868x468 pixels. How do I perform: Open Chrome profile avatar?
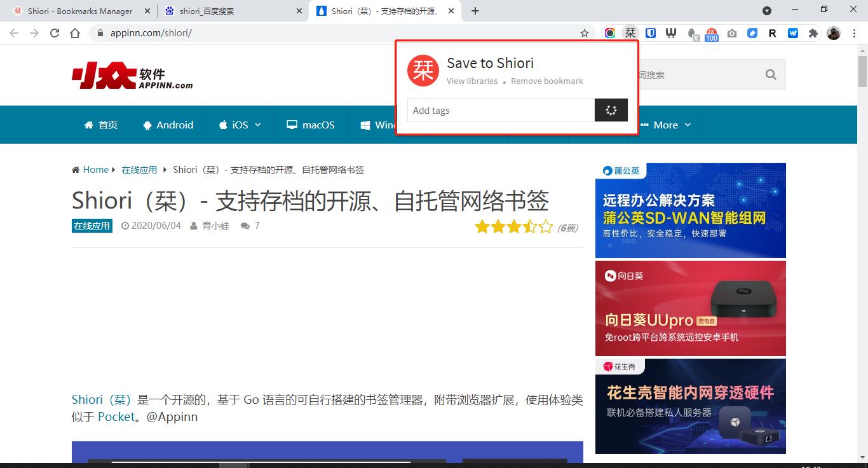834,32
